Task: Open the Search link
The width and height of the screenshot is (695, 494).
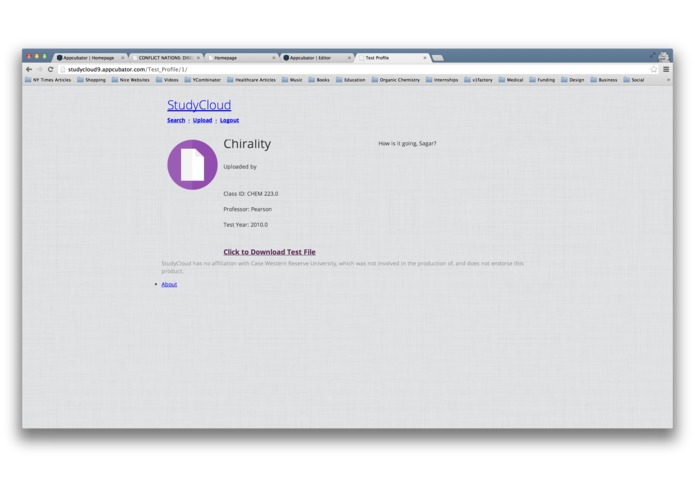Action: [176, 120]
